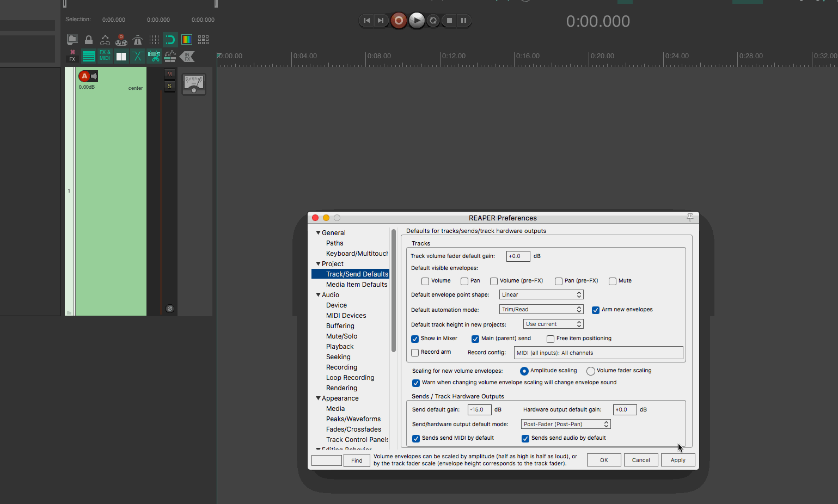Viewport: 838px width, 504px height.
Task: Toggle the repeat loop transport button
Action: [x=433, y=21]
